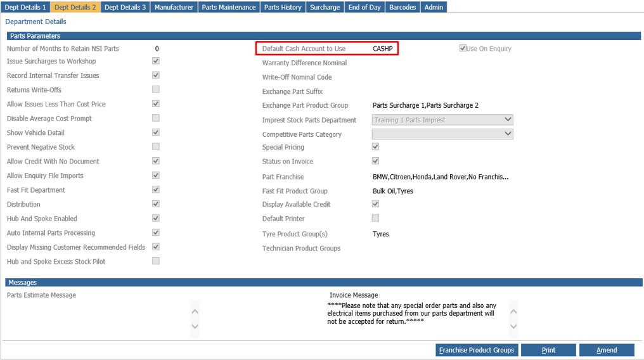Toggle Record Internal Transfer Issues checkbox
The width and height of the screenshot is (644, 360).
[156, 75]
